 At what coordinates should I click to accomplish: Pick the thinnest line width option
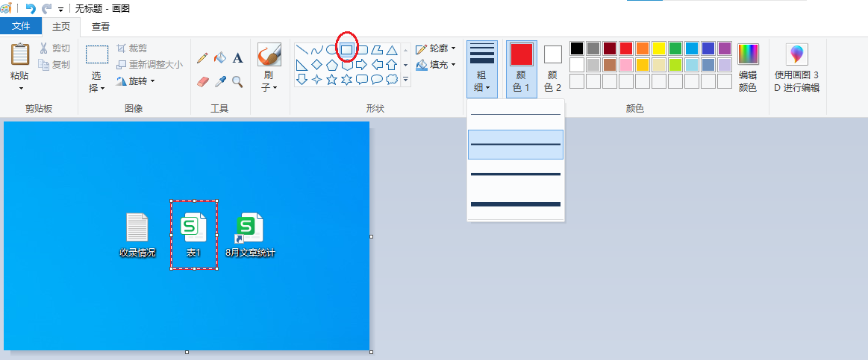pyautogui.click(x=516, y=115)
